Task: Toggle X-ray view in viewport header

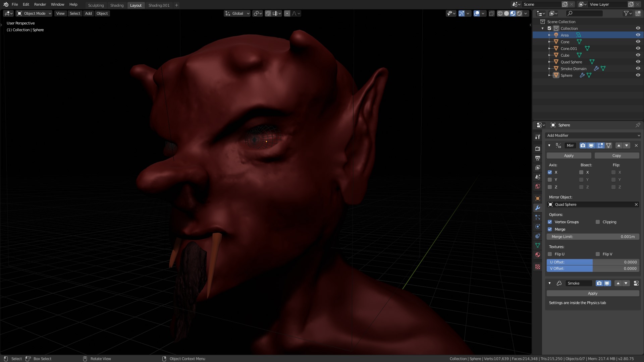Action: (x=492, y=13)
